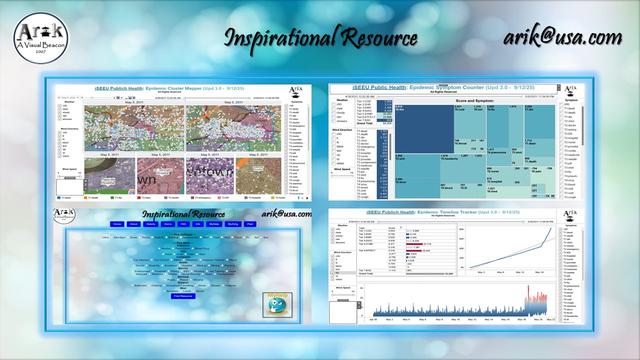Click the Arik logo in Symptom Counter dashboard

pyautogui.click(x=571, y=90)
